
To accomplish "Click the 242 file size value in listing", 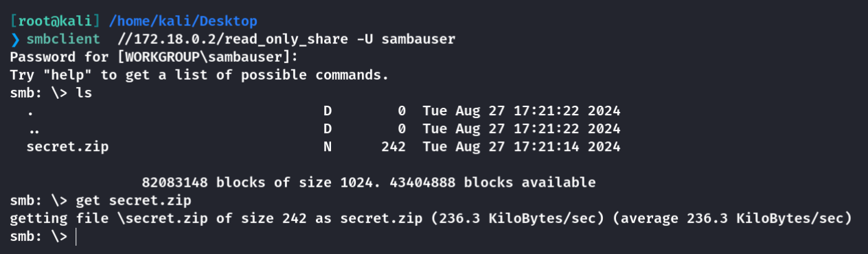I will 393,146.
